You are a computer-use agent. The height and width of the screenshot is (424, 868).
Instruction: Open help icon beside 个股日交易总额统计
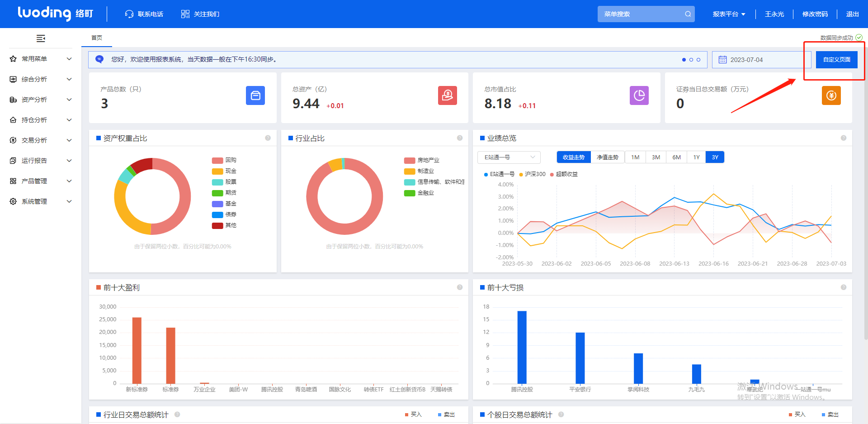pos(561,414)
